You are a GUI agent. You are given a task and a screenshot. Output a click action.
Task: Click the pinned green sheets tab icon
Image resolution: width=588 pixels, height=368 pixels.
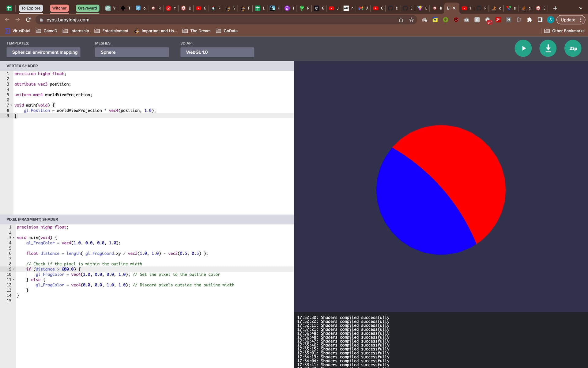[x=9, y=8]
